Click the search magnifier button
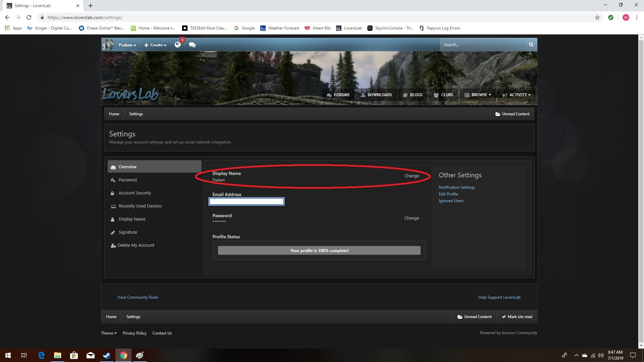 pyautogui.click(x=531, y=45)
